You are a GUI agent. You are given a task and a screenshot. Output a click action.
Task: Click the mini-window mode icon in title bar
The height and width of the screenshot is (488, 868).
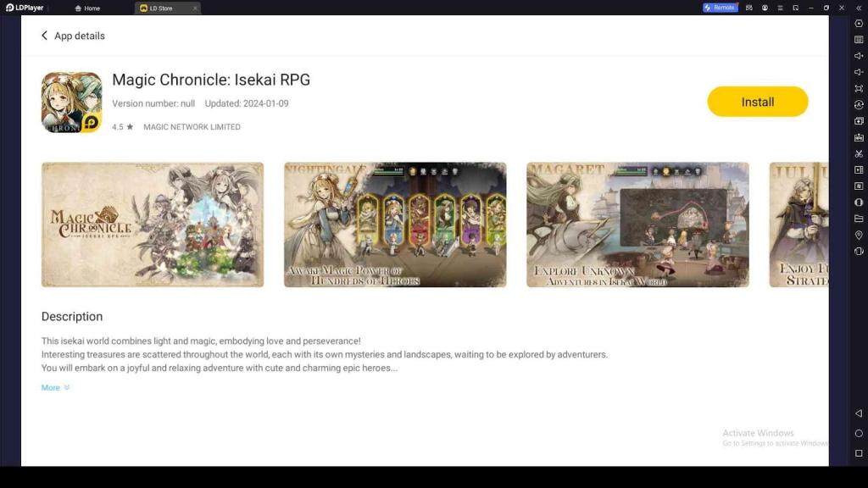[x=795, y=8]
